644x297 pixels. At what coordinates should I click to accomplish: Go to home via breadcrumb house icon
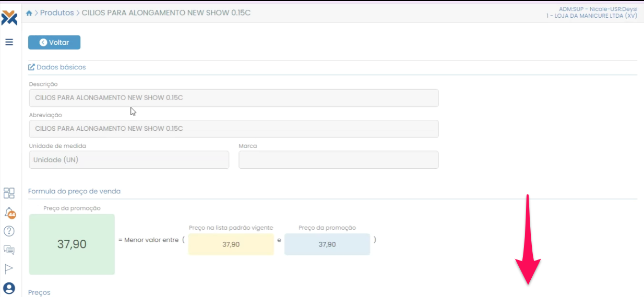click(x=29, y=13)
